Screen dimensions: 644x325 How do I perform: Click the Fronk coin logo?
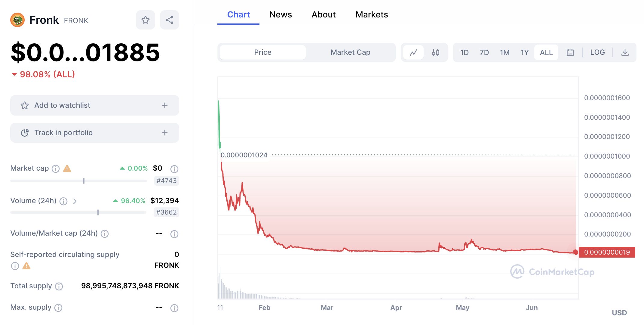point(17,20)
